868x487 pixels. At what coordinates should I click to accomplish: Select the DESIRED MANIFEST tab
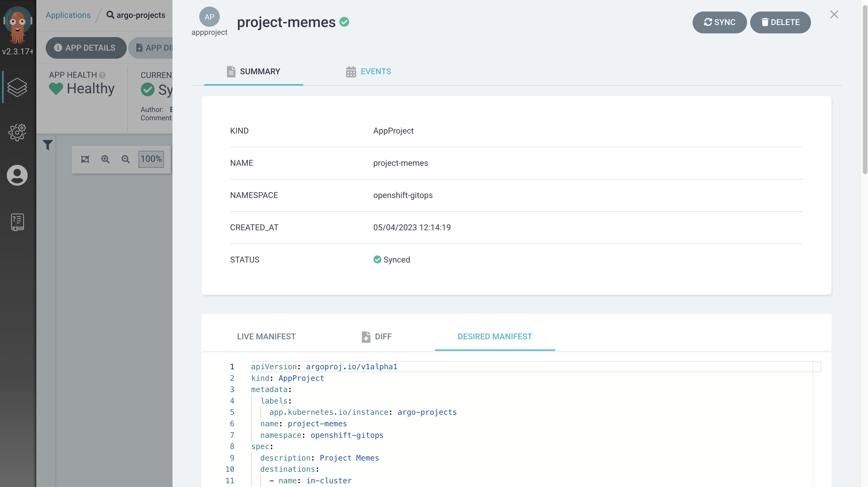[x=494, y=336]
